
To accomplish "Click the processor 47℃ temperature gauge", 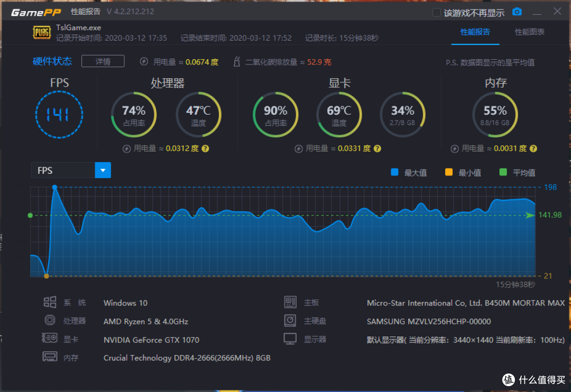I will (x=198, y=115).
